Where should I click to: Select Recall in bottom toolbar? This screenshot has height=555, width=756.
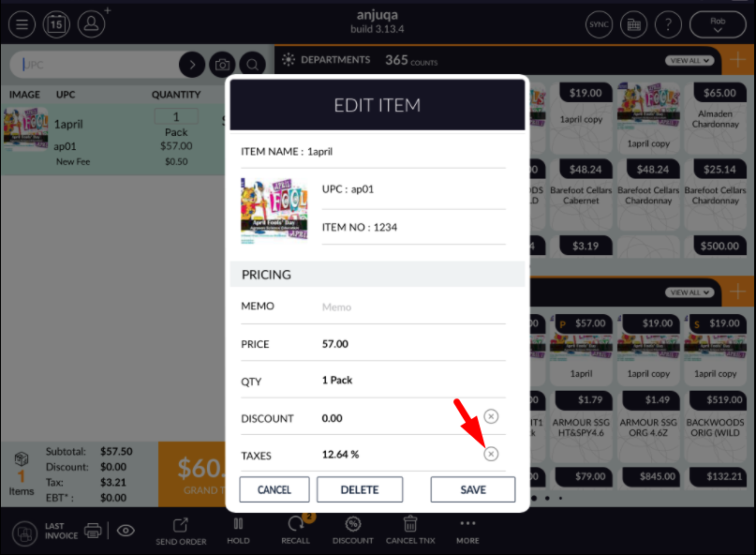pos(295,530)
